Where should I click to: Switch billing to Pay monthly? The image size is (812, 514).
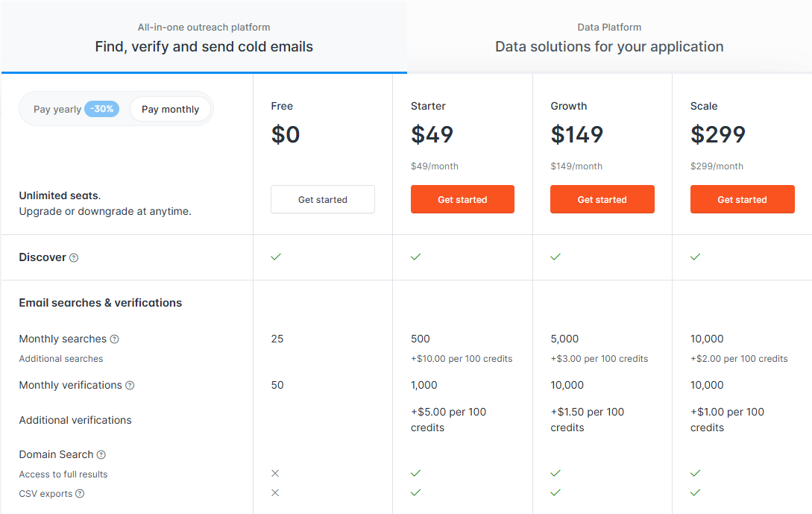170,109
